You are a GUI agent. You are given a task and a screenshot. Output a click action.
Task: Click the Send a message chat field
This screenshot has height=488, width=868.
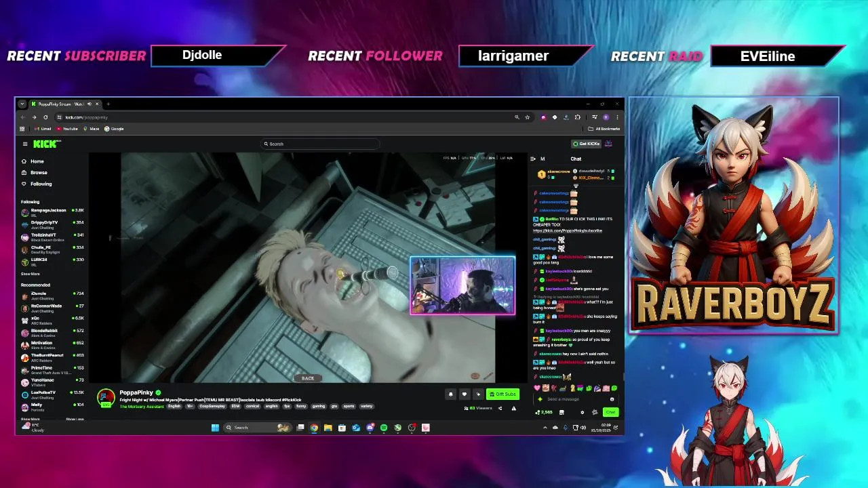point(575,399)
